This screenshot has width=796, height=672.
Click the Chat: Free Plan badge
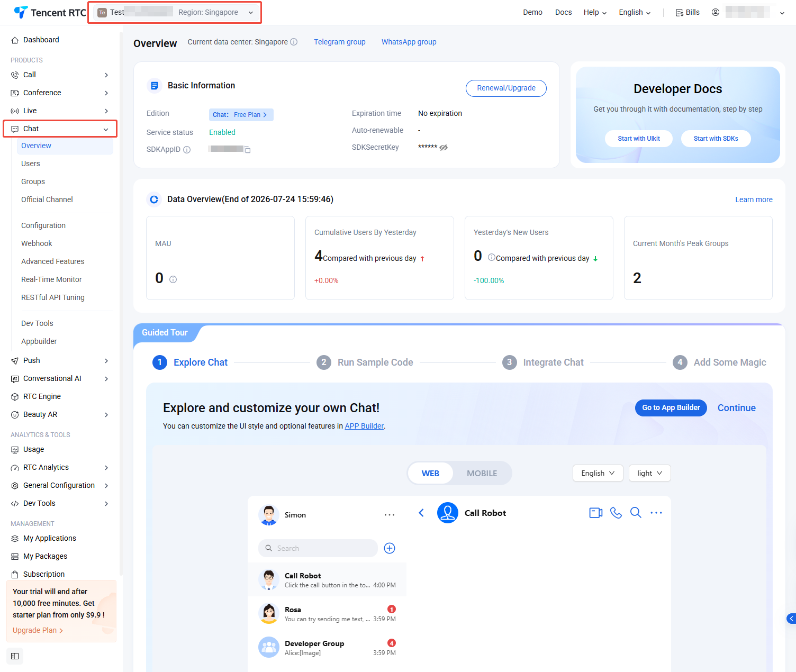point(241,115)
